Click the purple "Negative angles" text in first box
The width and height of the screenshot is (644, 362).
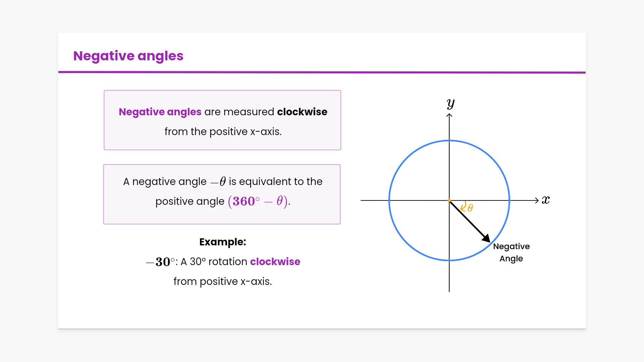(160, 112)
